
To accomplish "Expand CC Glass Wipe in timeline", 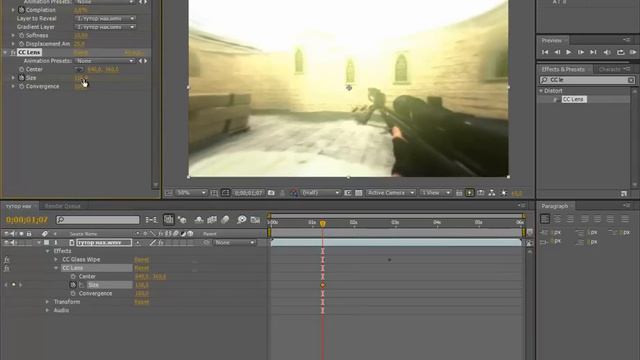I will click(56, 260).
